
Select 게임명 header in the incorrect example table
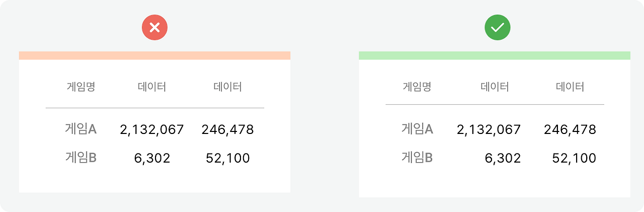point(81,87)
